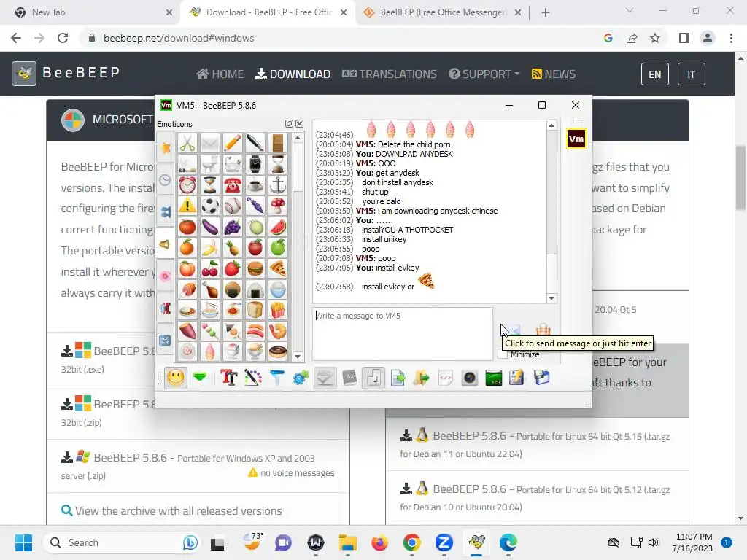The height and width of the screenshot is (560, 747).
Task: Insert the soccer ball emoticon
Action: tap(210, 206)
